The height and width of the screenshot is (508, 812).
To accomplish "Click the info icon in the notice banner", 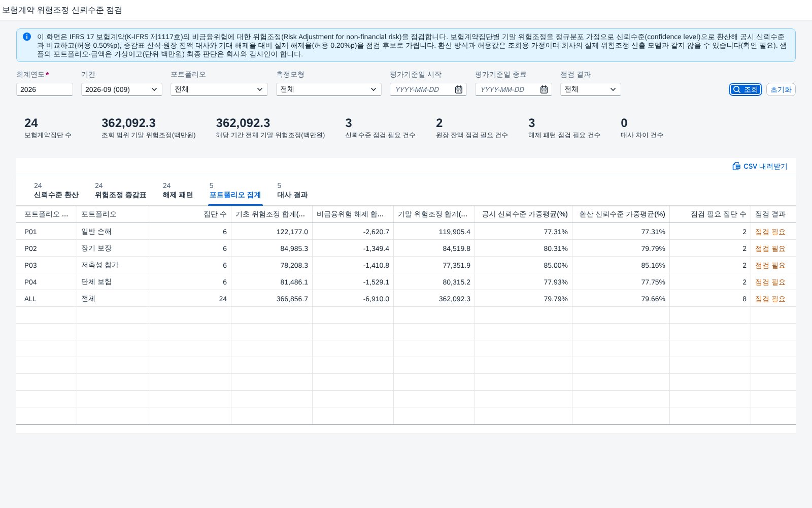I will click(x=27, y=37).
